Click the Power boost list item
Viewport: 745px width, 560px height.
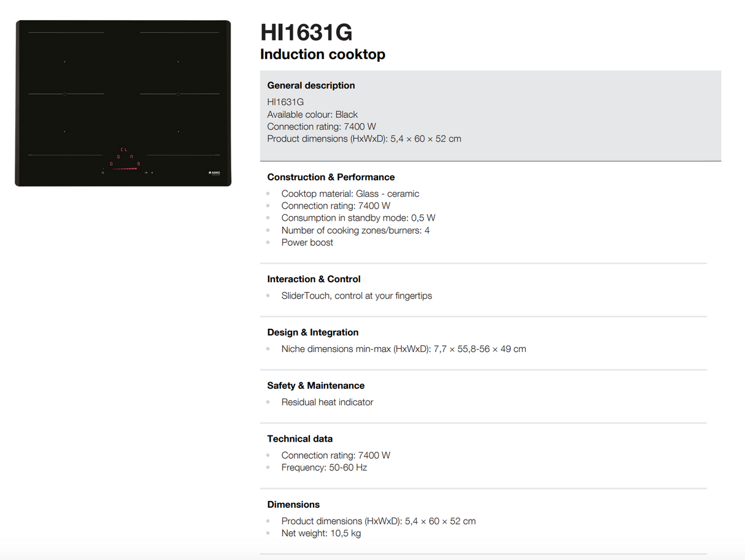coord(307,243)
